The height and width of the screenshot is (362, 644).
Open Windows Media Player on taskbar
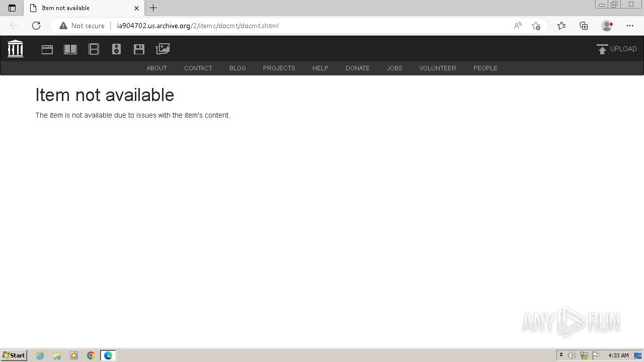click(74, 355)
